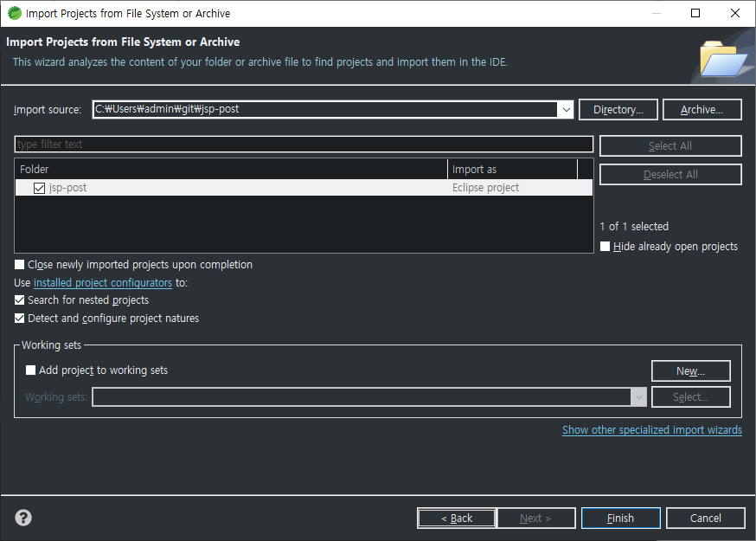This screenshot has height=541, width=756.
Task: Open the Import source dropdown arrow
Action: tap(566, 110)
